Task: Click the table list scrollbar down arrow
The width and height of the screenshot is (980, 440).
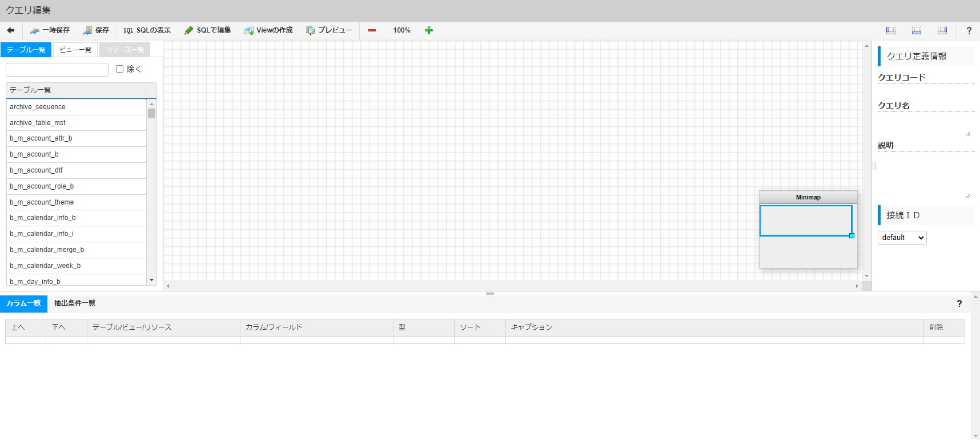Action: [151, 280]
